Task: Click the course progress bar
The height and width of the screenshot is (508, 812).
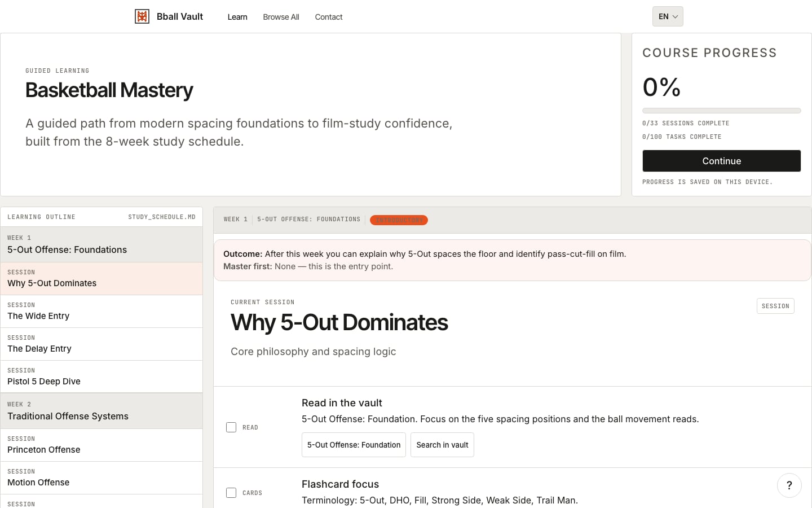Action: coord(721,111)
